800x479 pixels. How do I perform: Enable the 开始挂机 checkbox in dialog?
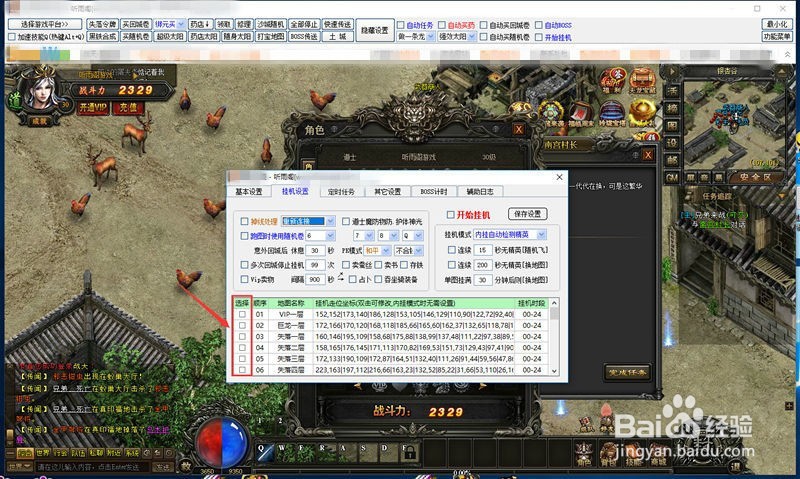[x=451, y=215]
